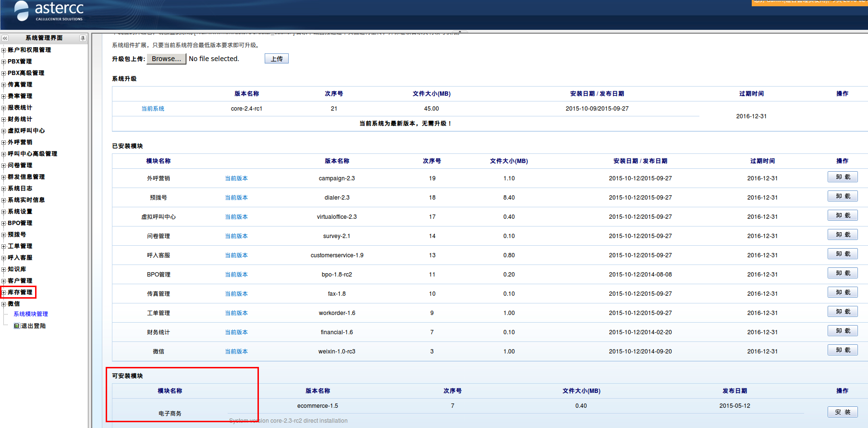Open 报表统计 in the sidebar
Screen dimensions: 868x428
[20, 108]
